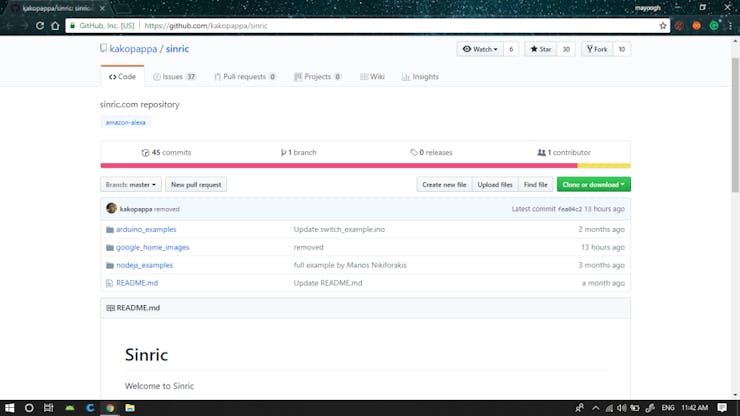Open the google_home_images folder link
This screenshot has width=740, height=416.
click(x=152, y=247)
